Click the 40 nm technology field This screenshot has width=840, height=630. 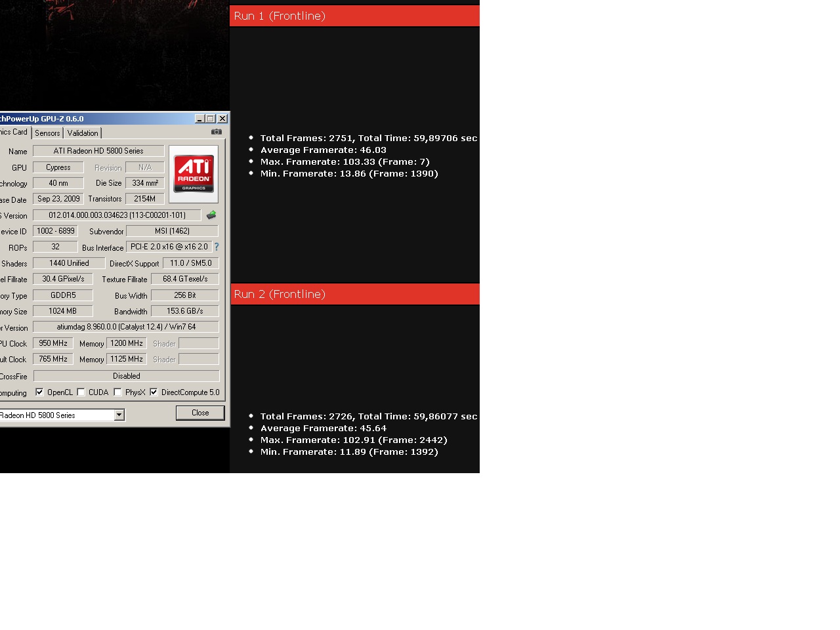tap(58, 183)
